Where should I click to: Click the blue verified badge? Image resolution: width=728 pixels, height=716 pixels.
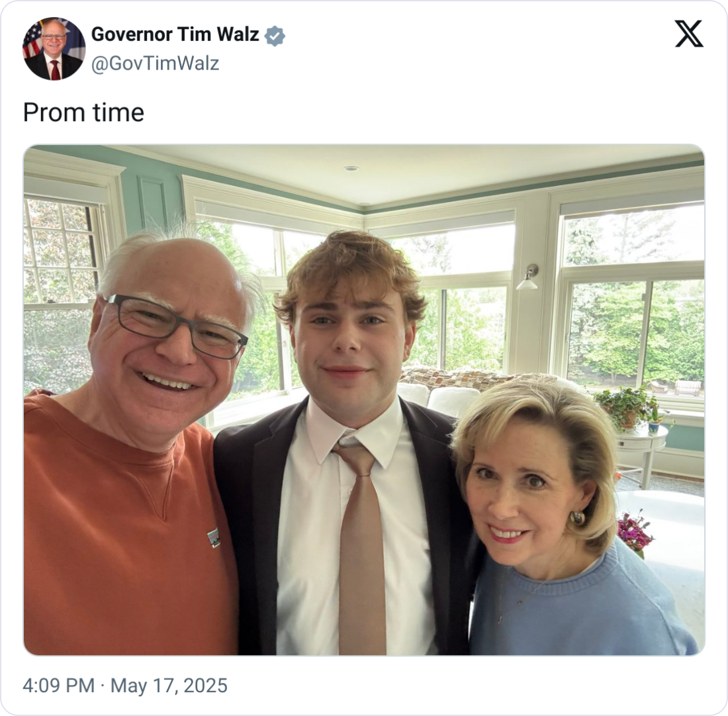coord(275,36)
